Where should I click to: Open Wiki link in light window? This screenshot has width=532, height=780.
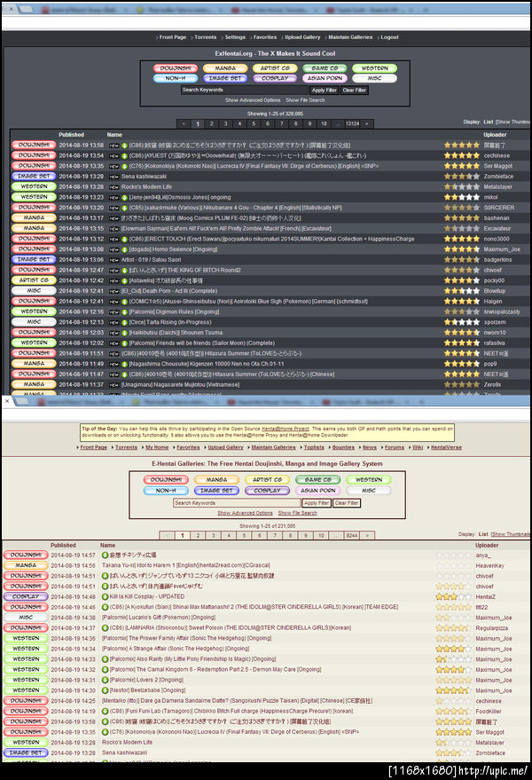pos(418,448)
